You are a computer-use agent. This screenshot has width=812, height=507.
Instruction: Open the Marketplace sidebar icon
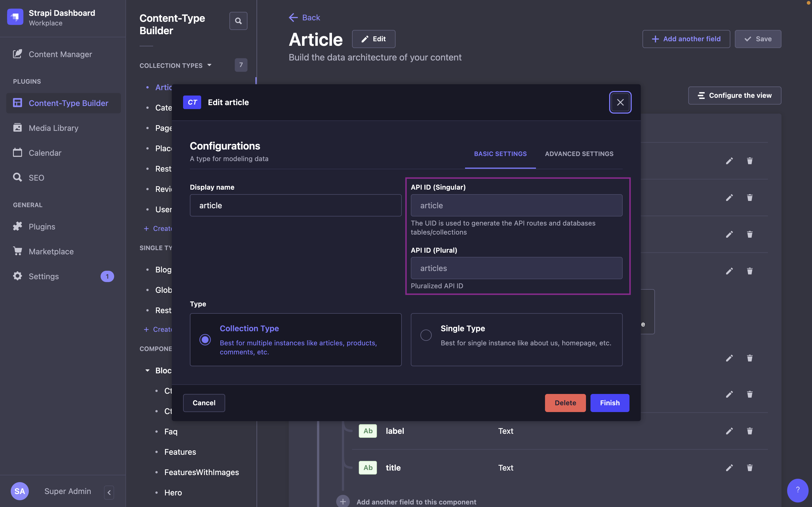click(18, 251)
